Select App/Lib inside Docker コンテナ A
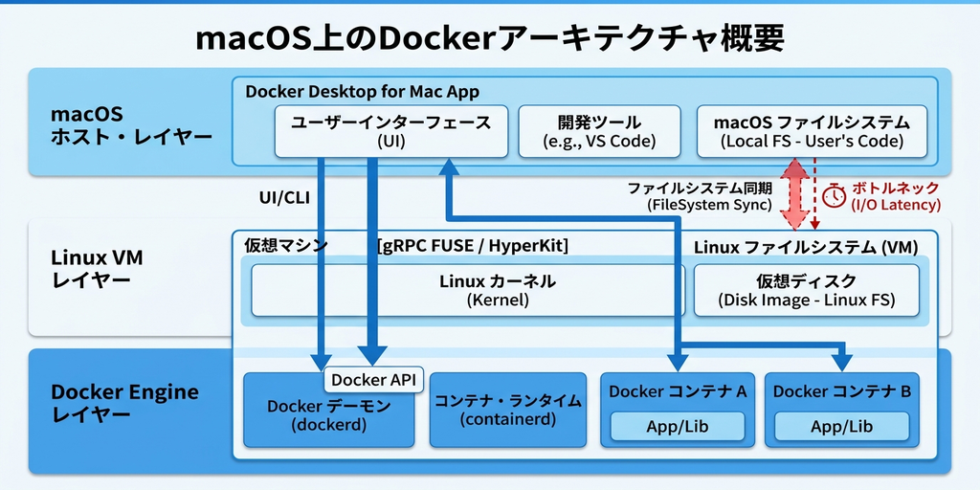980x490 pixels. [x=678, y=427]
